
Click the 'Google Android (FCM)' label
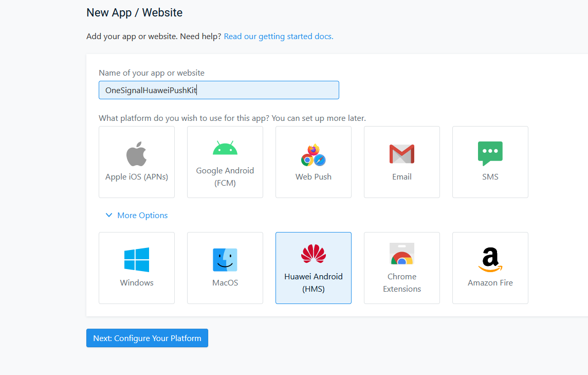pyautogui.click(x=225, y=177)
